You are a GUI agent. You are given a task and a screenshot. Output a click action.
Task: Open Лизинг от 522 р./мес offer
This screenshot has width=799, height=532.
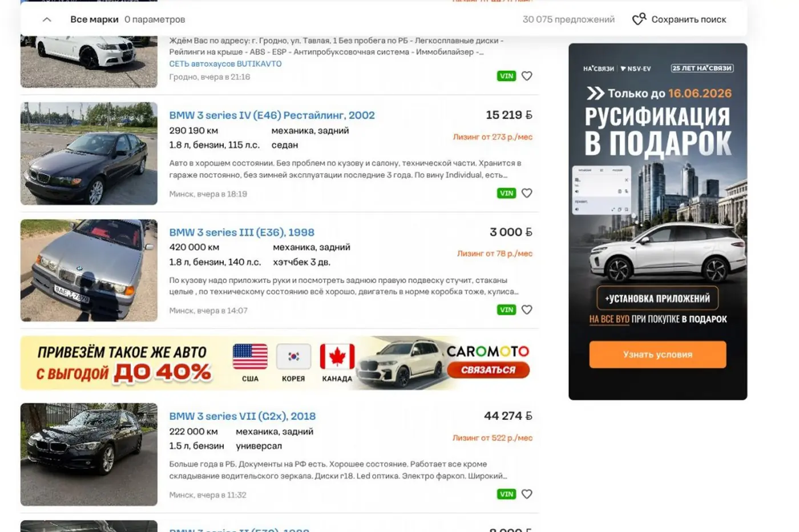[x=493, y=438]
